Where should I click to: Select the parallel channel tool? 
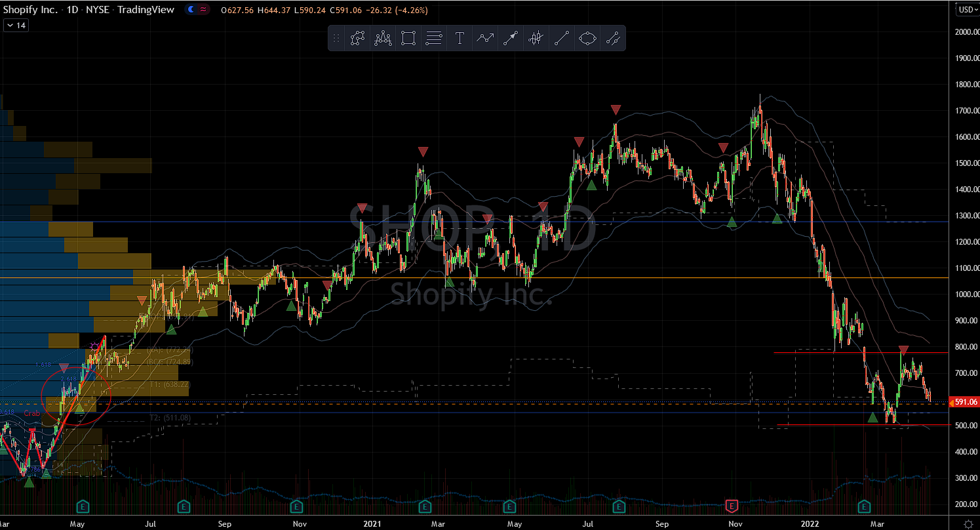(x=613, y=39)
